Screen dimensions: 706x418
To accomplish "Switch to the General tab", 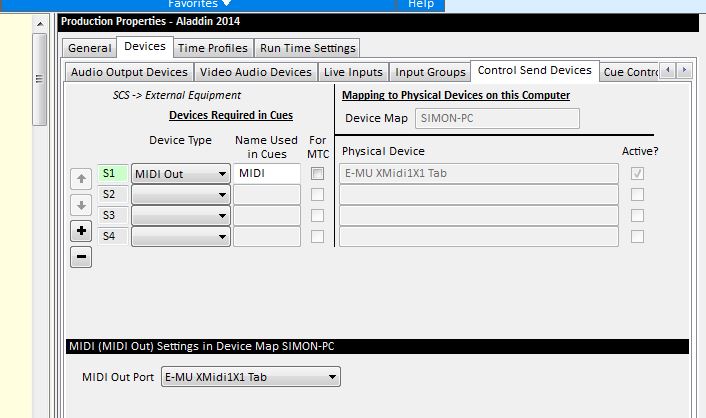I will [x=90, y=48].
